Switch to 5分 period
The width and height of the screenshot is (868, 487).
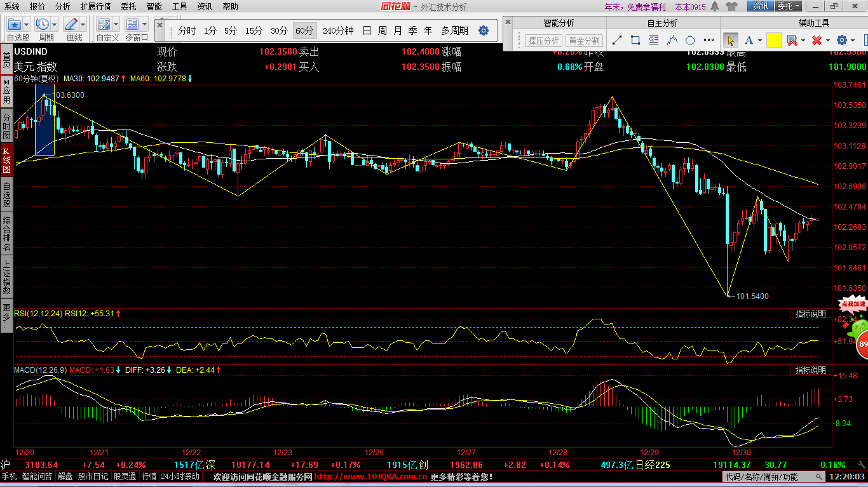[231, 30]
